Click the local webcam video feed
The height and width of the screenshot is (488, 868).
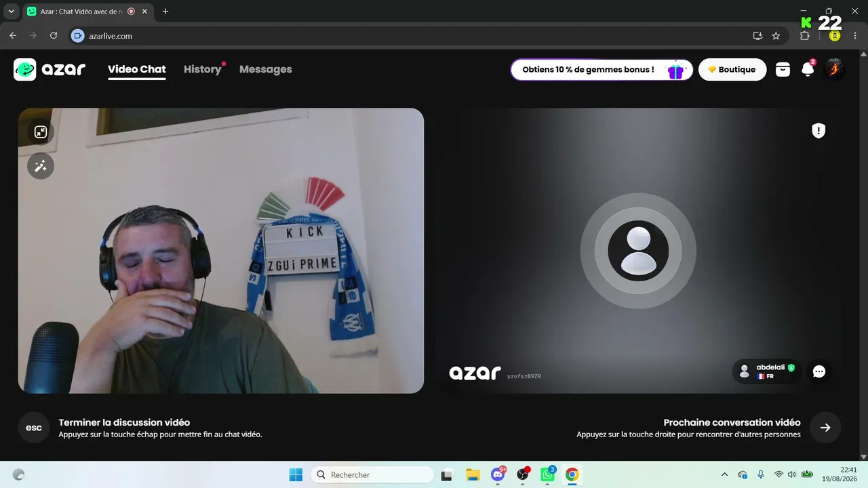point(221,251)
